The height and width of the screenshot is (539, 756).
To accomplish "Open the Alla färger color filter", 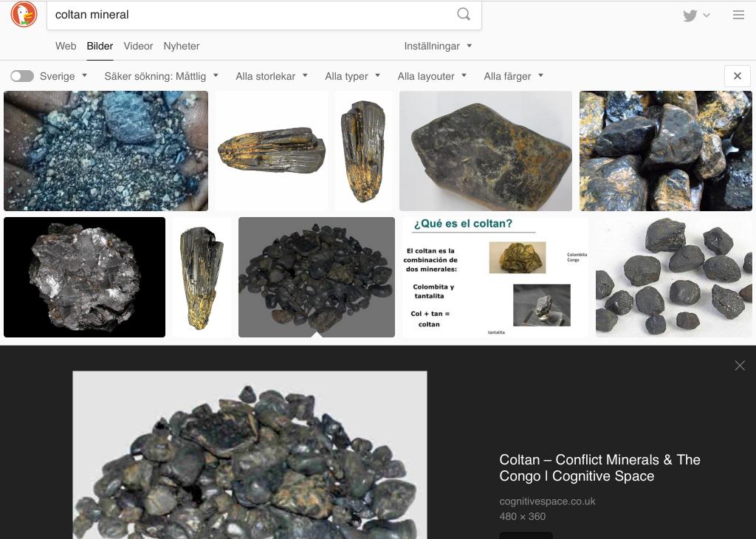I will pos(513,76).
